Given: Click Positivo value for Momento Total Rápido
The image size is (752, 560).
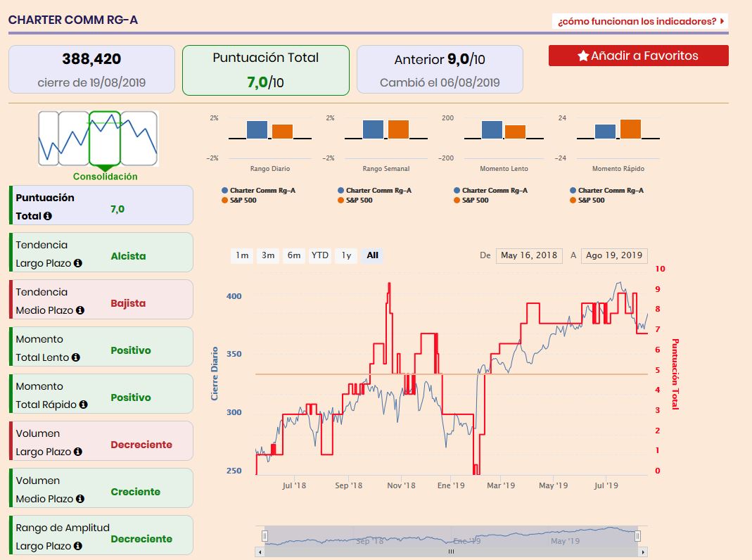Looking at the screenshot, I should (130, 397).
